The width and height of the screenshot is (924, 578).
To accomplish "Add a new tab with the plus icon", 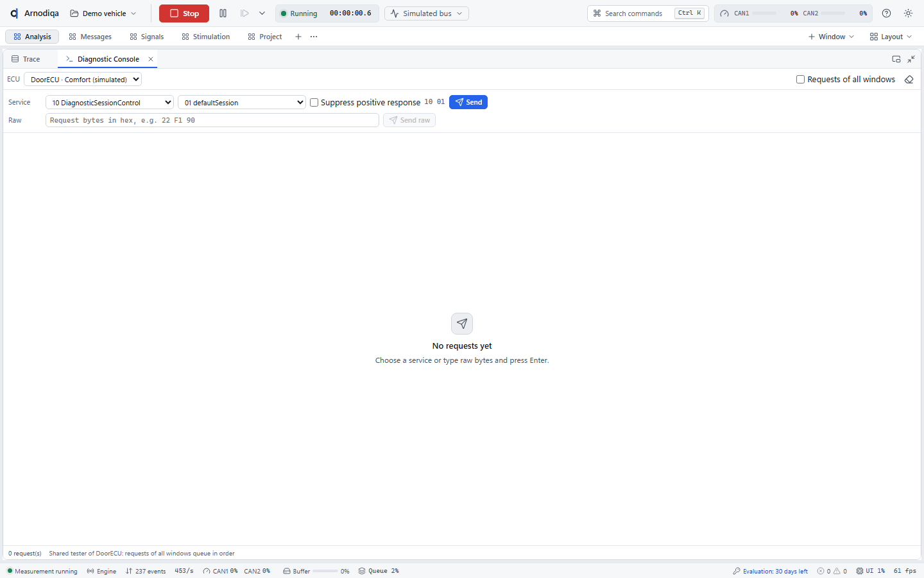I will [x=298, y=37].
